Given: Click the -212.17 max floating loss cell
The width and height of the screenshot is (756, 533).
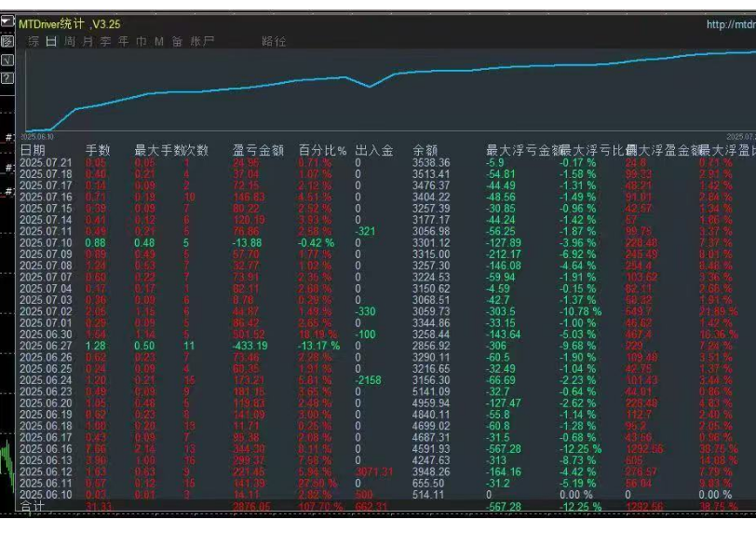Looking at the screenshot, I should [504, 254].
